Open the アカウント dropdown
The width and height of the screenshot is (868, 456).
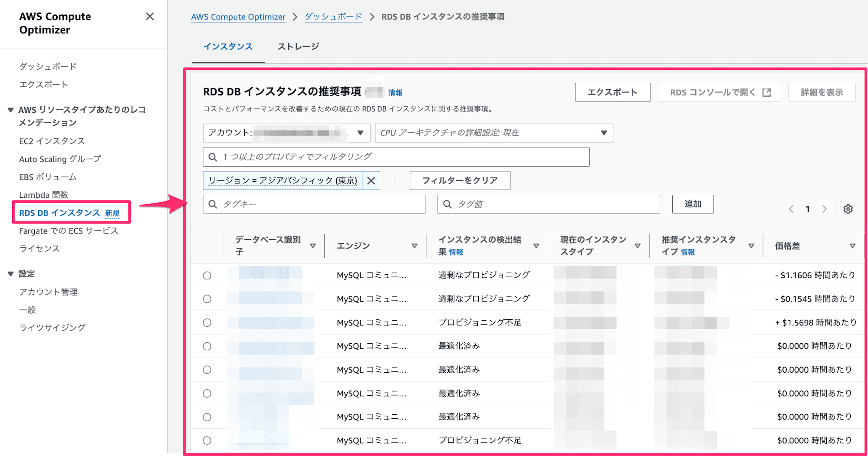pyautogui.click(x=286, y=133)
